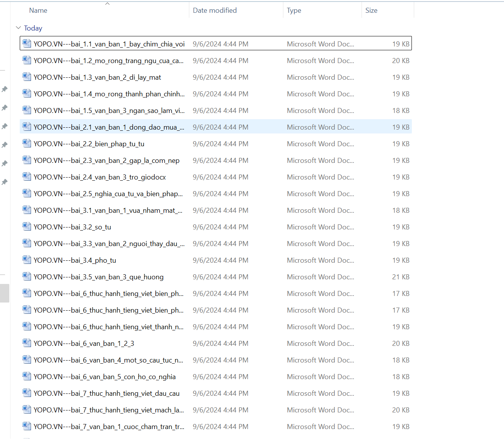Screen dimensions: 504x448
Task: Collapse the Today group chevron
Action: (x=18, y=28)
